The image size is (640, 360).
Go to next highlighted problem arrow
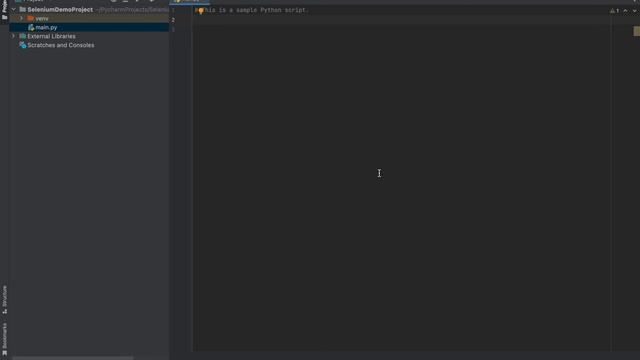(635, 11)
